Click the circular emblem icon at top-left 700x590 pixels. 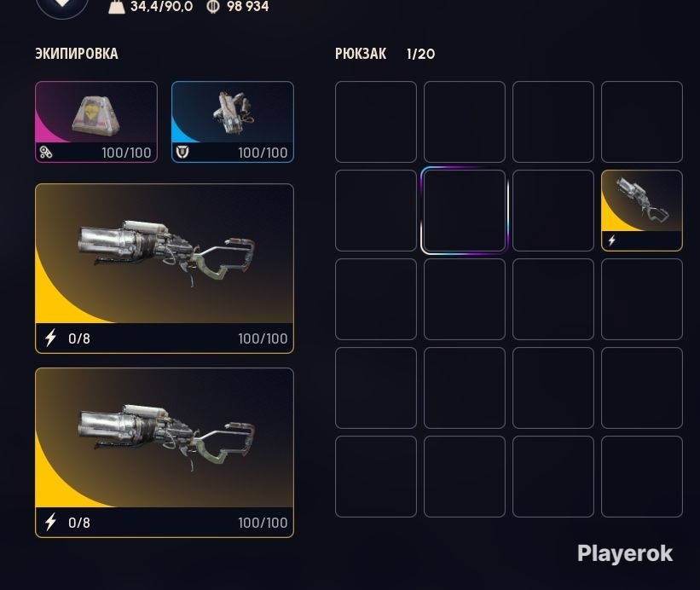pyautogui.click(x=62, y=4)
